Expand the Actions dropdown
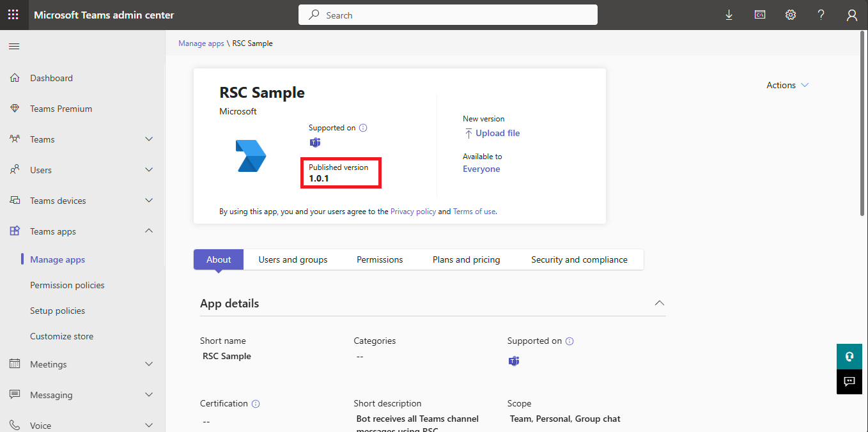868x432 pixels. (787, 84)
